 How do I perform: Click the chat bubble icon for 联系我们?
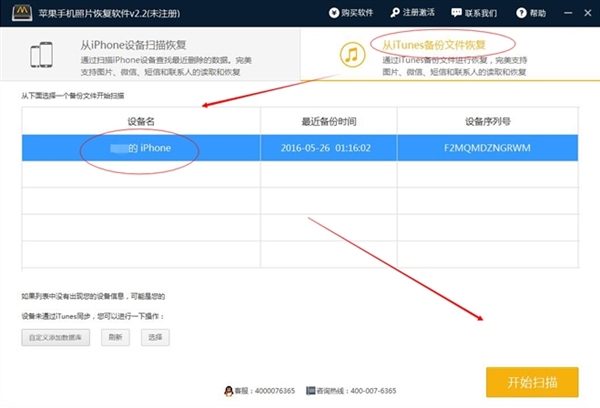click(x=456, y=13)
